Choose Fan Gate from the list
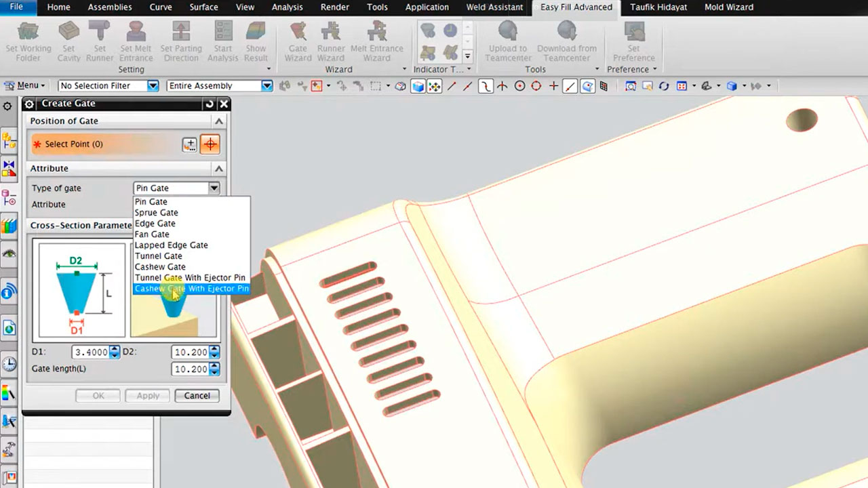 click(x=152, y=235)
